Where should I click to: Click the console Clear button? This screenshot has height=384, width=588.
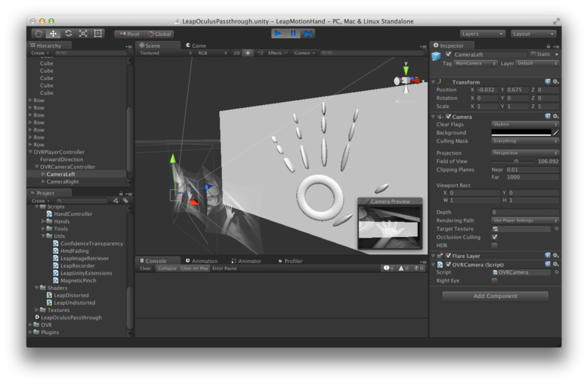(x=146, y=268)
